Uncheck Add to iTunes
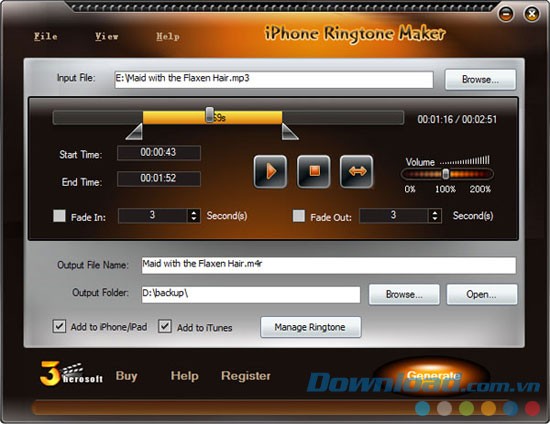This screenshot has height=424, width=550. pos(165,326)
